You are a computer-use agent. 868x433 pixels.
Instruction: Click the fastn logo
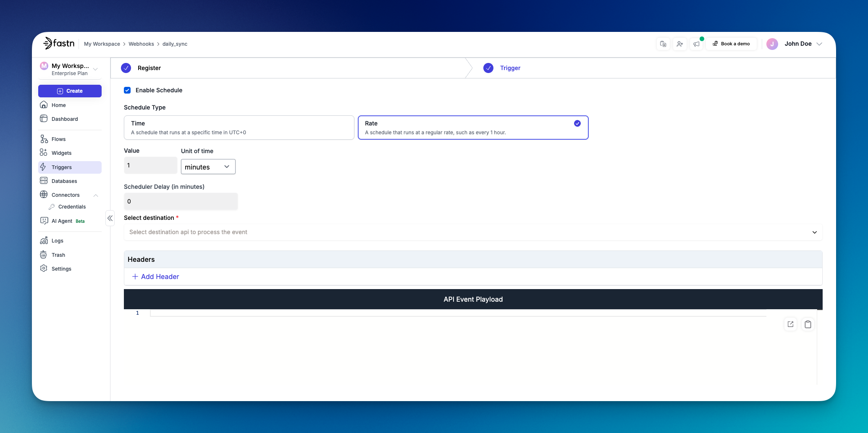click(x=59, y=43)
